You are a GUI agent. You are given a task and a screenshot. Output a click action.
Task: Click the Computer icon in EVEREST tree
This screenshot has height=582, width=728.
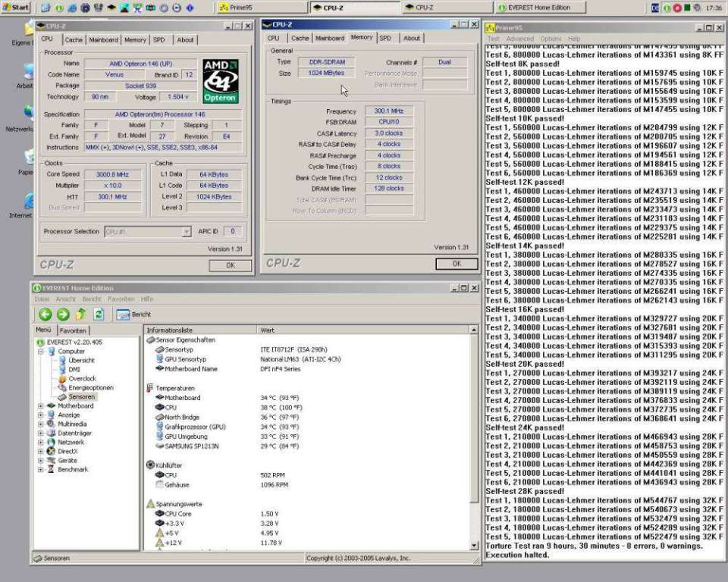(51, 352)
